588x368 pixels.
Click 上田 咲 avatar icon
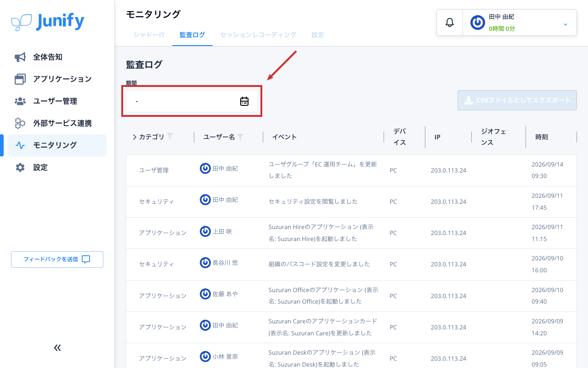[205, 231]
